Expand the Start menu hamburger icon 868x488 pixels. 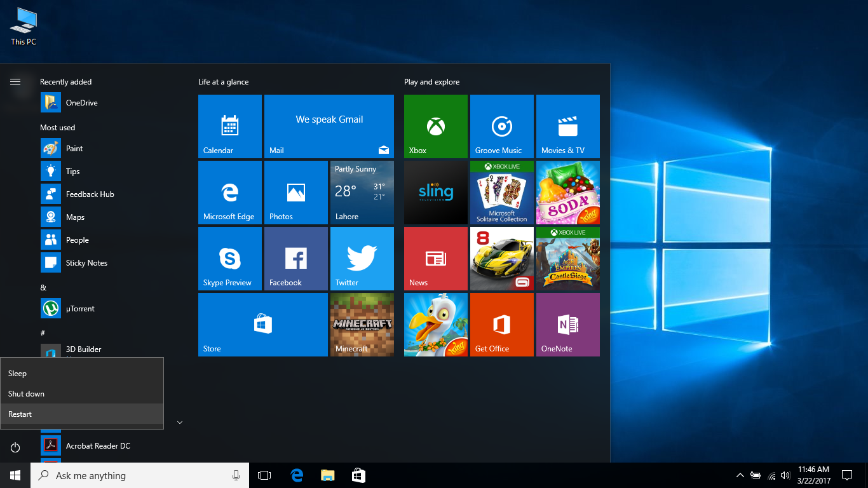[15, 81]
